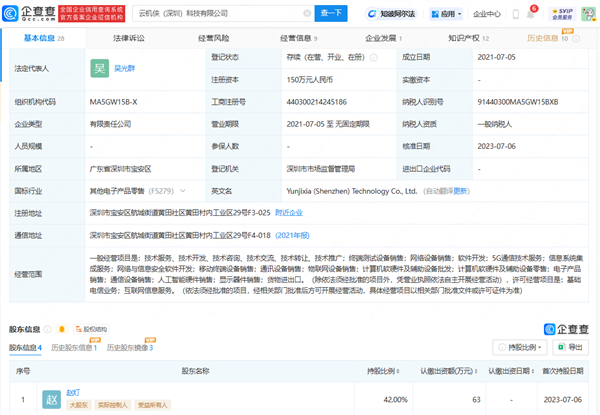Clear the search box with the X icon
This screenshot has width=600, height=415.
307,13
